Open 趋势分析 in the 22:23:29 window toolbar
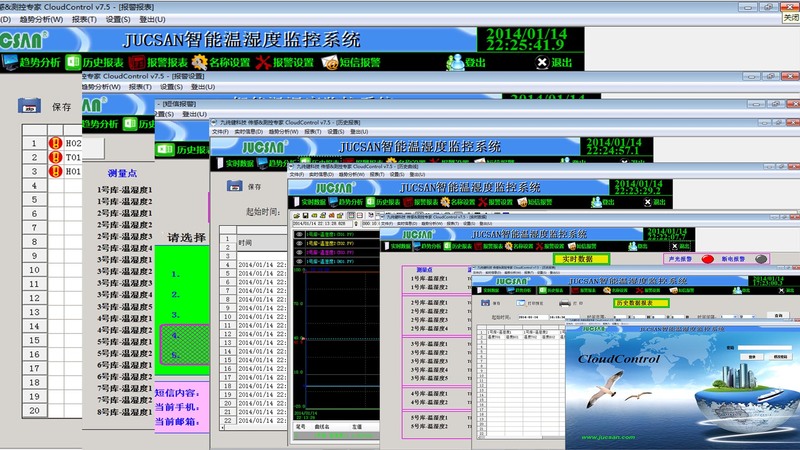 pyautogui.click(x=346, y=202)
